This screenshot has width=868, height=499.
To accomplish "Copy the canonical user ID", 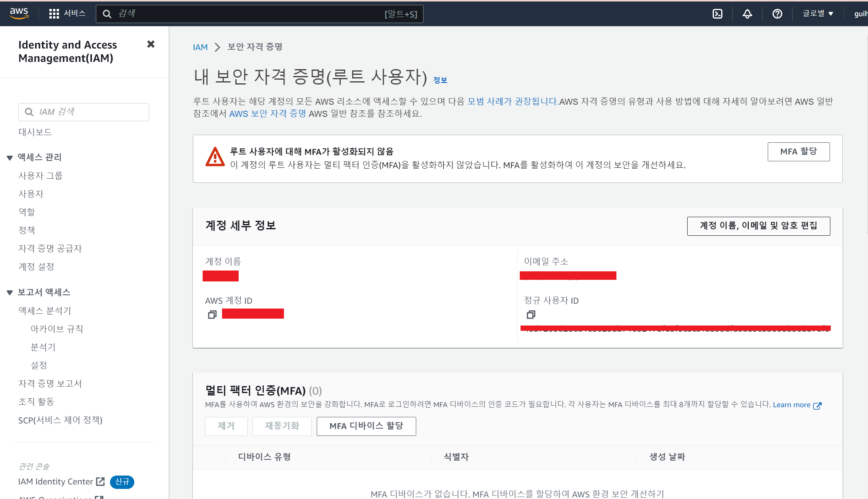I will click(x=531, y=314).
